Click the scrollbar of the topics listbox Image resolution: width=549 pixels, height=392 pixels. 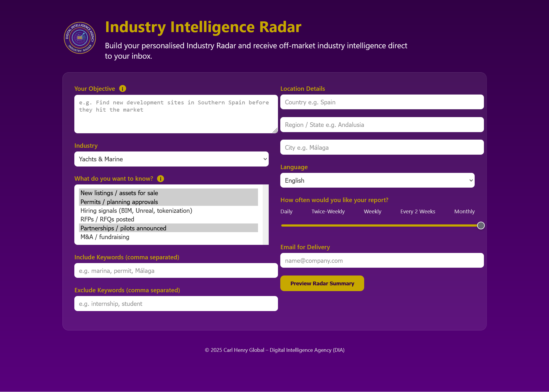point(266,215)
